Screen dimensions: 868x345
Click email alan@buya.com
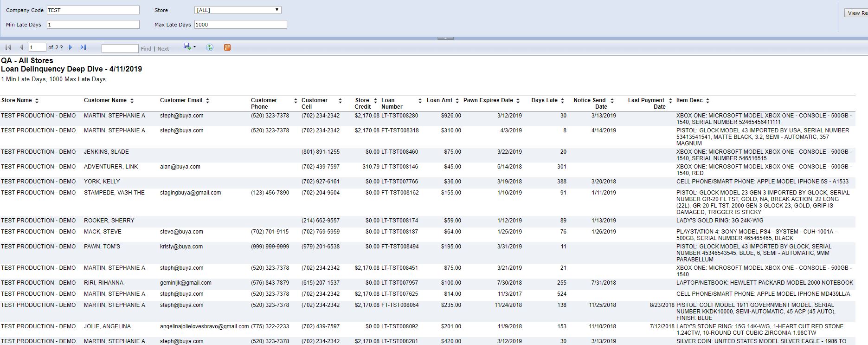click(180, 167)
